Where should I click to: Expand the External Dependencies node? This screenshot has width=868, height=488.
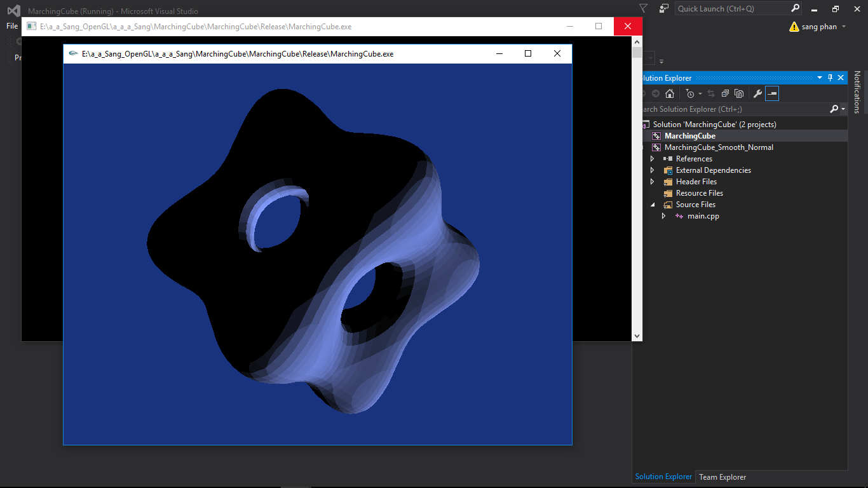(652, 170)
